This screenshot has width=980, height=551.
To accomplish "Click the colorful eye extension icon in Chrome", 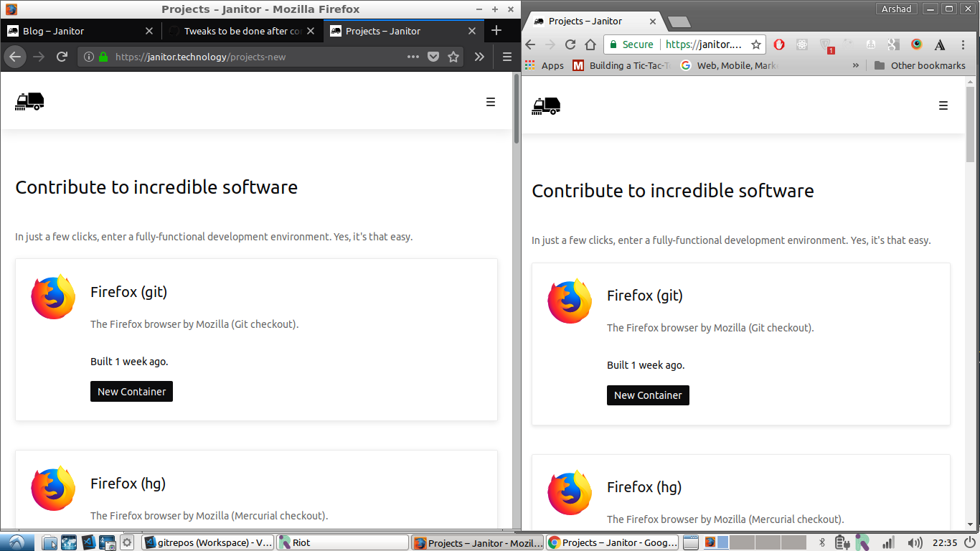I will pyautogui.click(x=916, y=44).
